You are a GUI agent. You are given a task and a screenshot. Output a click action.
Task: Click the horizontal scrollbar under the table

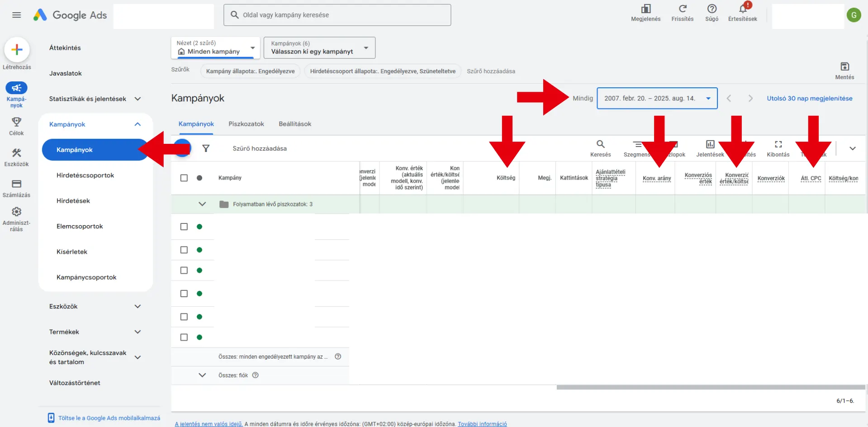tap(710, 387)
